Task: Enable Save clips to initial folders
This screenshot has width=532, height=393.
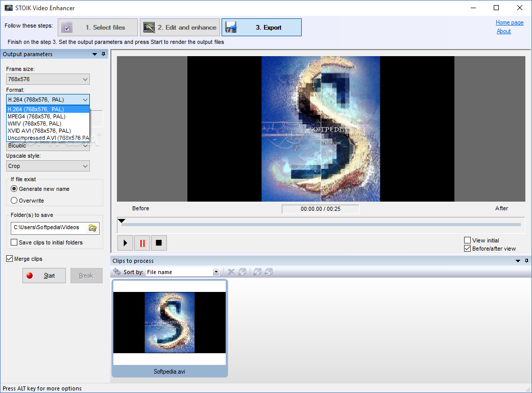Action: point(47,242)
